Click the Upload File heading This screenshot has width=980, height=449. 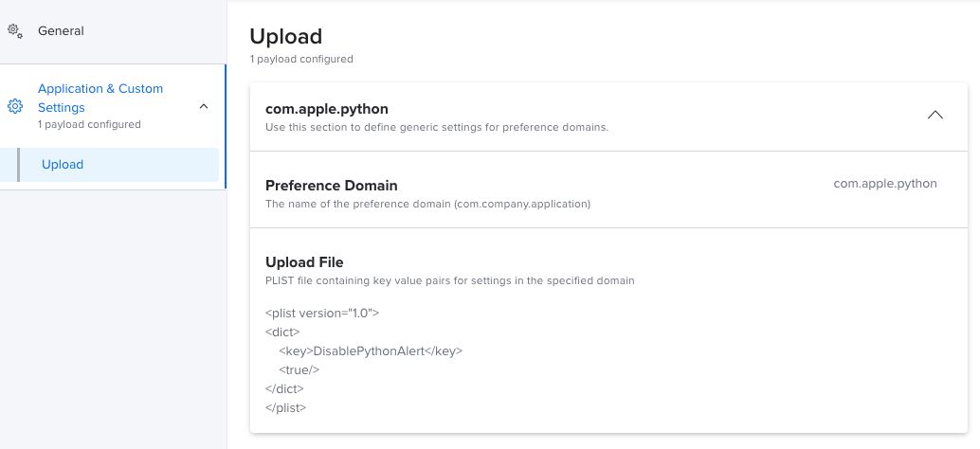click(x=304, y=261)
